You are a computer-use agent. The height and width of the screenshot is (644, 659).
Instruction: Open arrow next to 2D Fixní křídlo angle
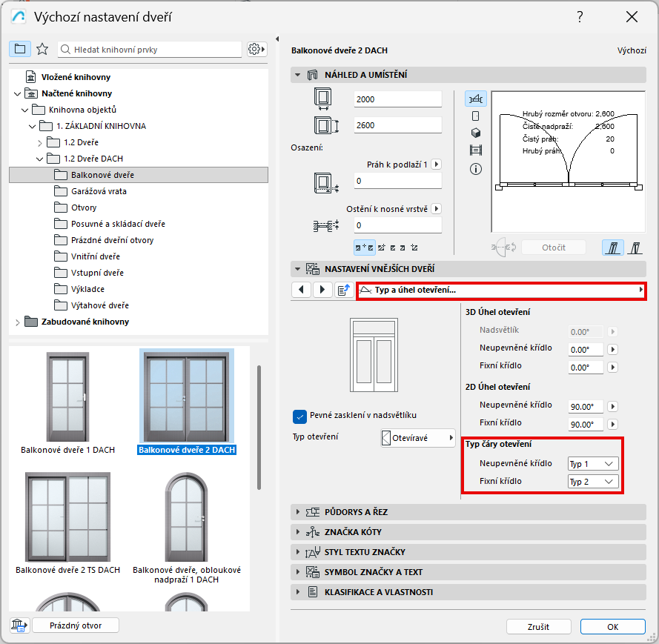pyautogui.click(x=613, y=424)
